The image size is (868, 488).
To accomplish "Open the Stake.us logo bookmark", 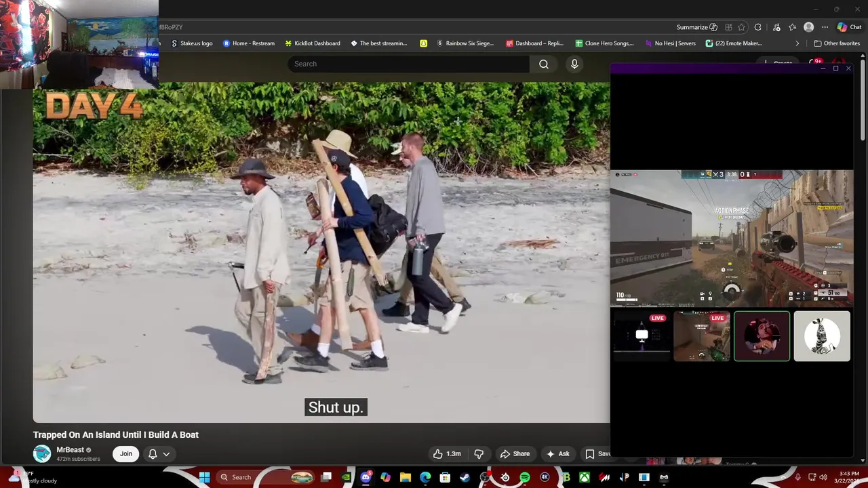I will click(x=192, y=43).
